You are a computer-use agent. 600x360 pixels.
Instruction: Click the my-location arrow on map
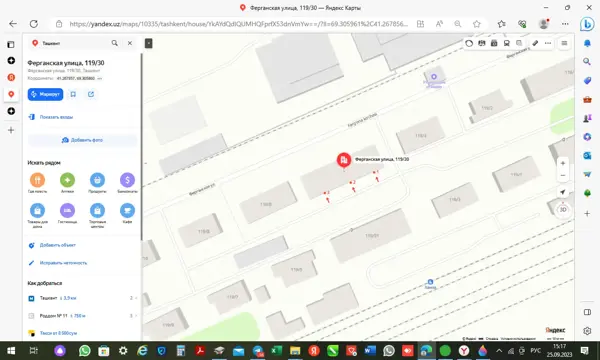click(x=562, y=192)
